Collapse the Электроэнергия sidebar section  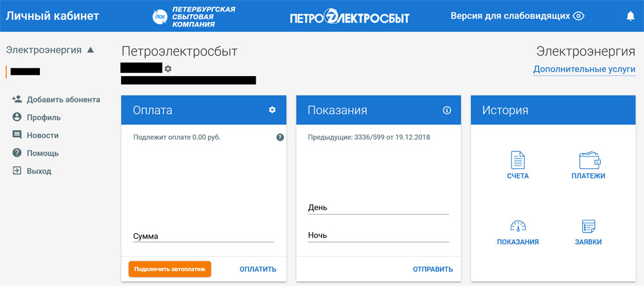tap(90, 50)
